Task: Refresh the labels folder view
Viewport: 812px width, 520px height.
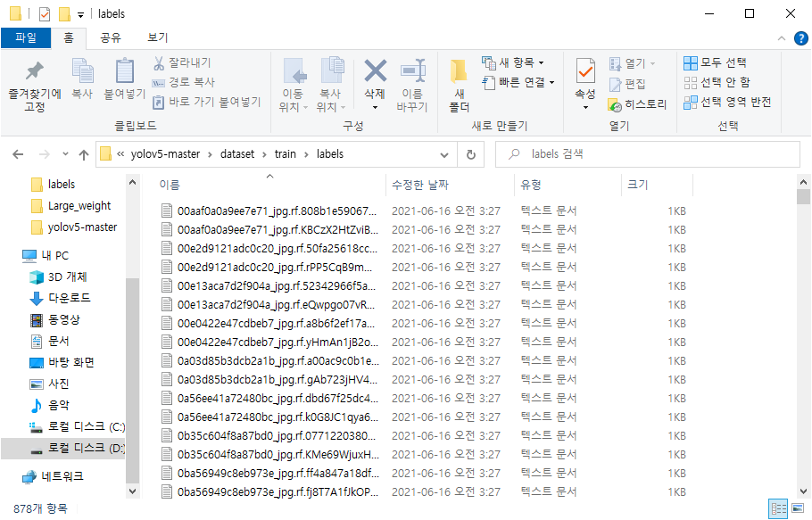Action: coord(471,154)
